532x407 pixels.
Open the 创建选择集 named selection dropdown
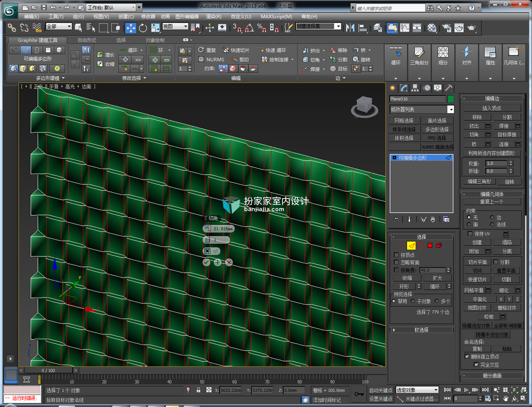[318, 26]
